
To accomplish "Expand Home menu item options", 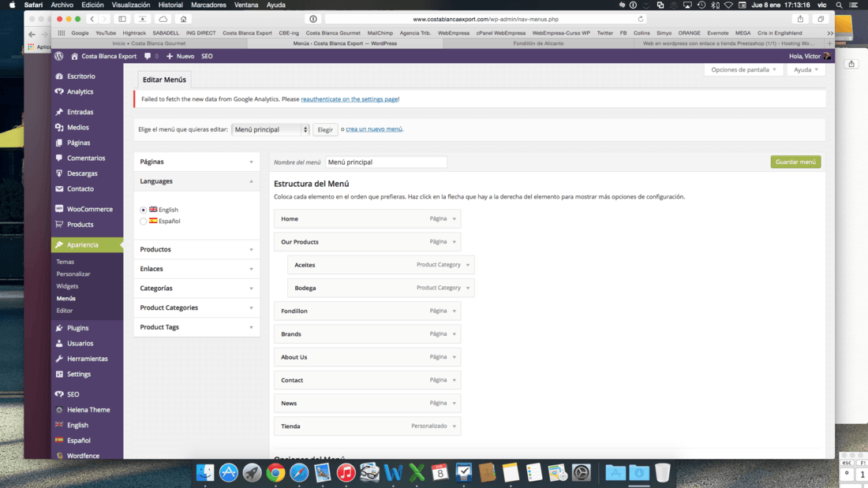I will (454, 219).
